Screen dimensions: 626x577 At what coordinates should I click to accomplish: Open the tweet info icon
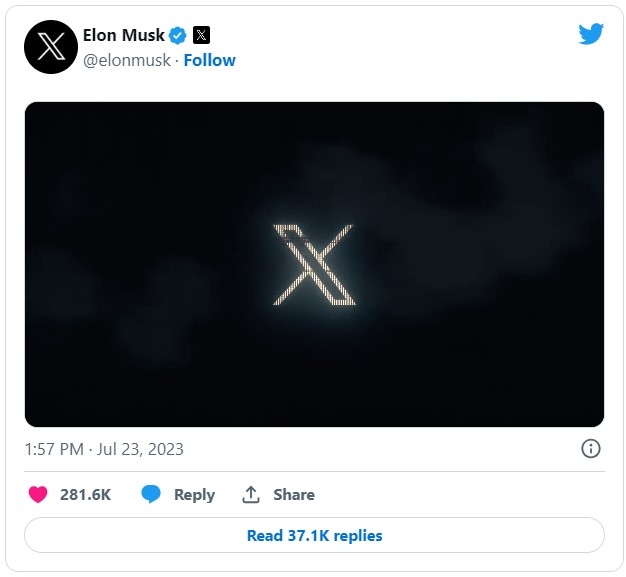point(591,448)
